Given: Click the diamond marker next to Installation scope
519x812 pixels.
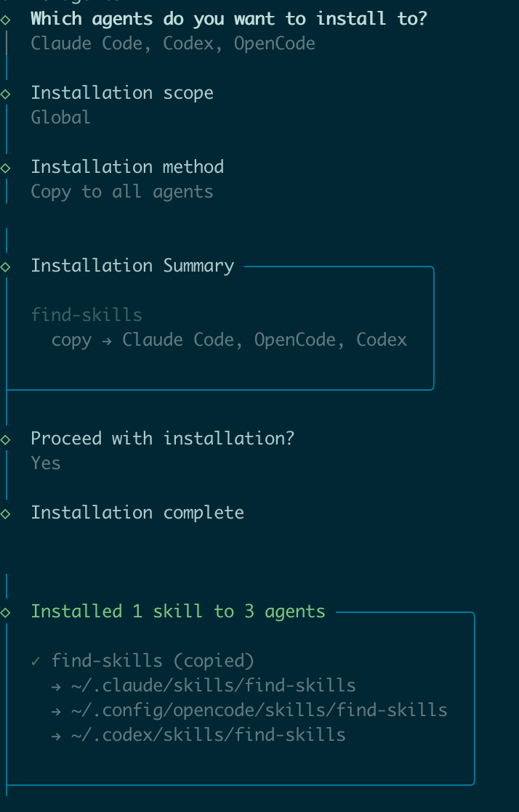Looking at the screenshot, I should pos(6,93).
